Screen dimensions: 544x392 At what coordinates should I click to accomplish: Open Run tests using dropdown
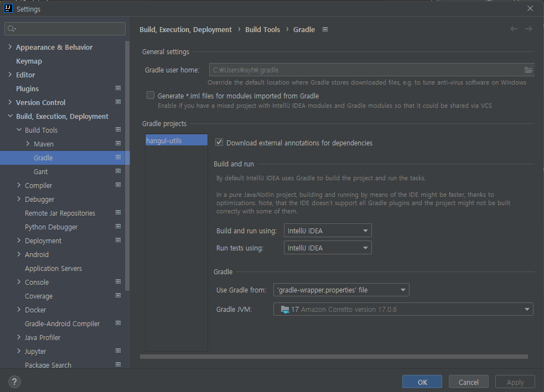click(x=328, y=248)
